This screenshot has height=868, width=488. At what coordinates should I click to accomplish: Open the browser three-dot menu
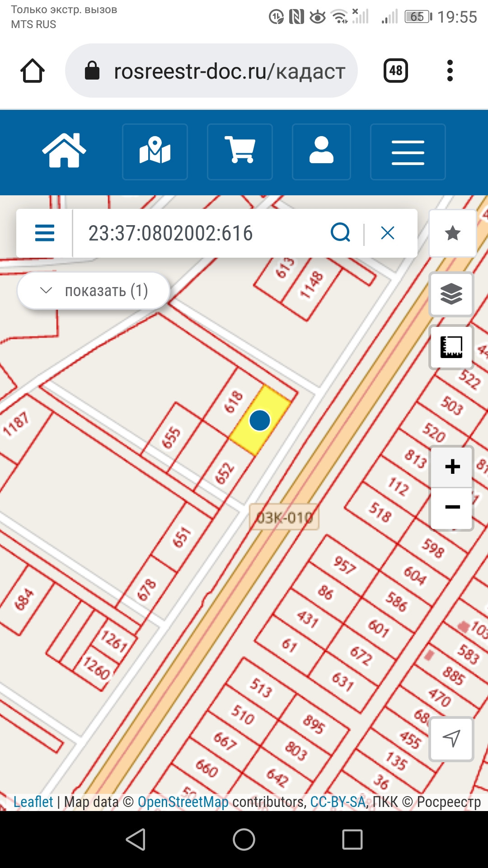pos(450,71)
